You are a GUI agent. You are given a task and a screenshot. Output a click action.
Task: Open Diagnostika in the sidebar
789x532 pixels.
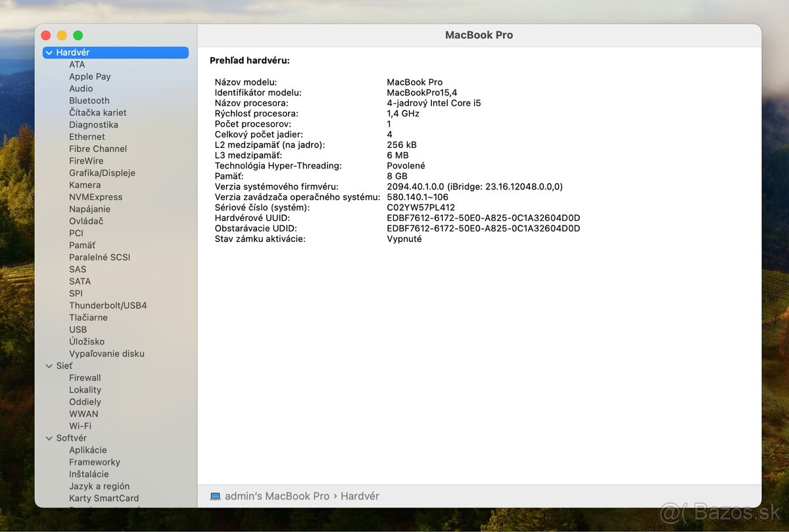coord(94,125)
